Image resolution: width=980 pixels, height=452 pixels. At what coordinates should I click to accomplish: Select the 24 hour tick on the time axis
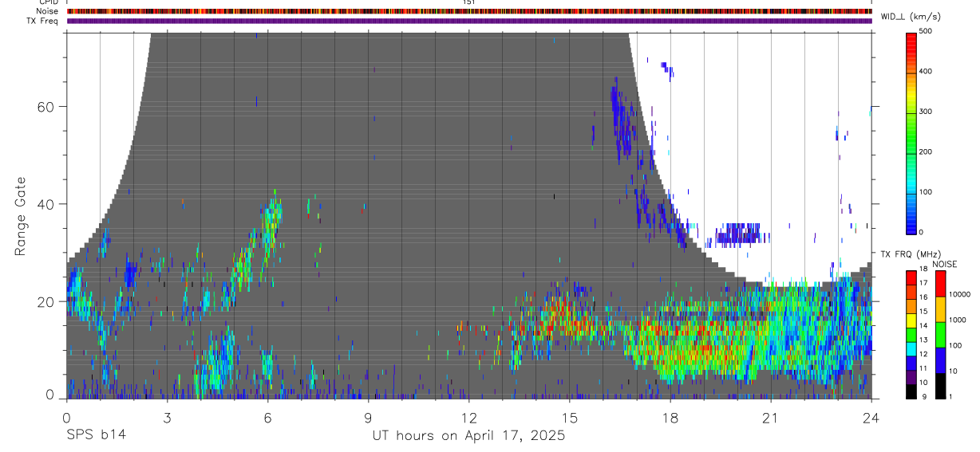(871, 417)
